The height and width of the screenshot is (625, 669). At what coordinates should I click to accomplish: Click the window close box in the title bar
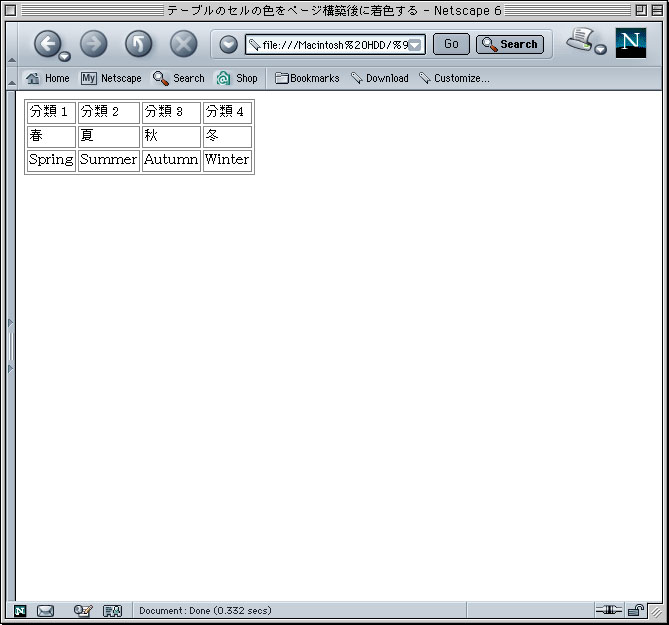click(x=10, y=10)
